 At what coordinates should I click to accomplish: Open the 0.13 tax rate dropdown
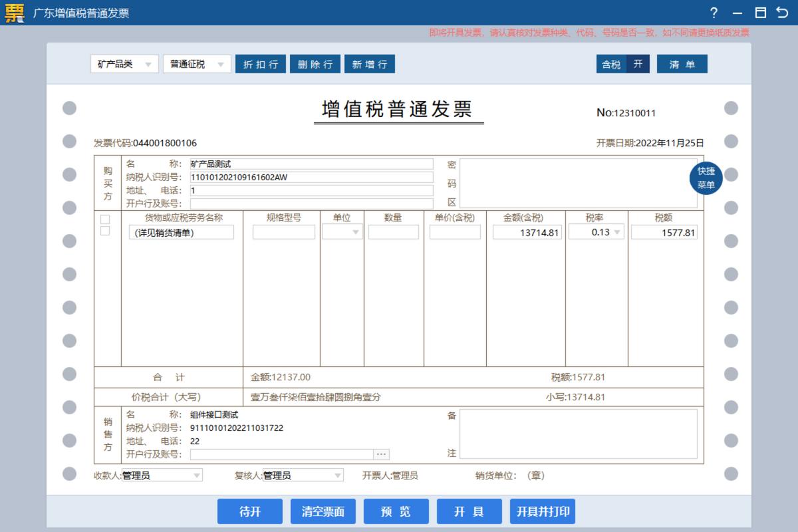pyautogui.click(x=597, y=231)
